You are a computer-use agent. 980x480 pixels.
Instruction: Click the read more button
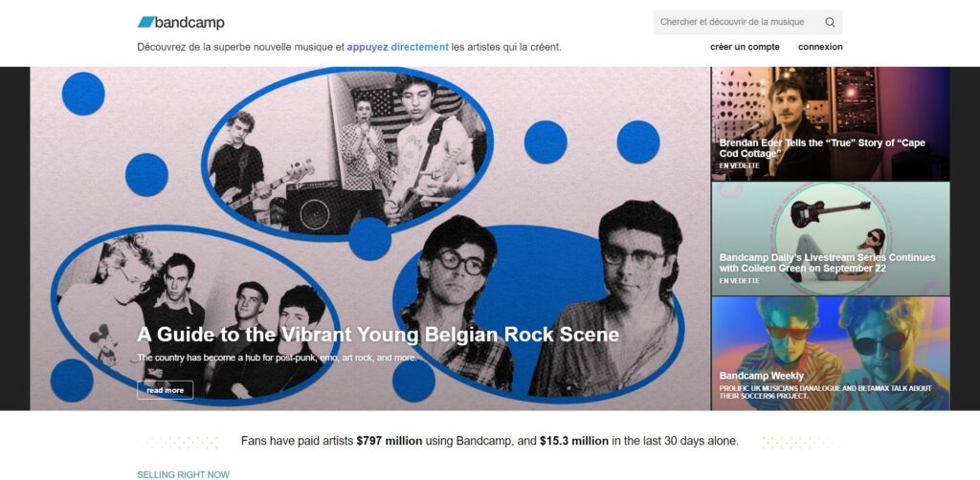click(x=165, y=390)
